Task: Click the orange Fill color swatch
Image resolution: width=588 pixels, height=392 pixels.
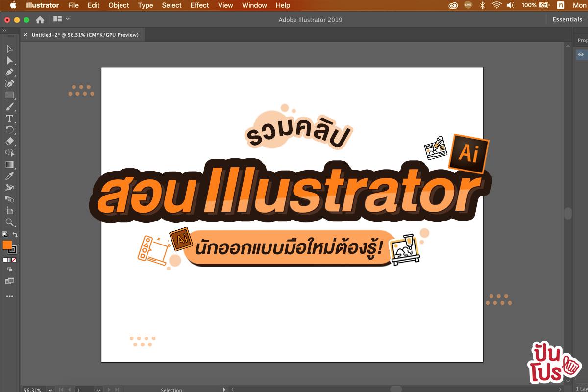Action: pyautogui.click(x=7, y=245)
